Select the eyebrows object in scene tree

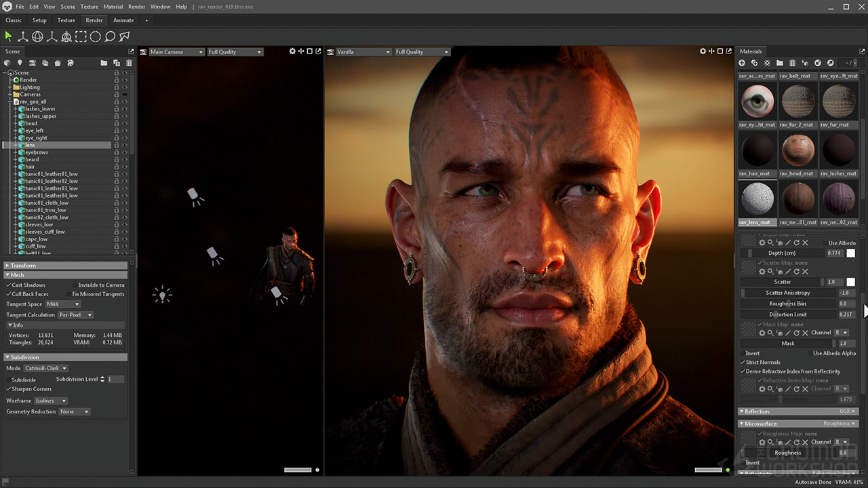coord(37,152)
